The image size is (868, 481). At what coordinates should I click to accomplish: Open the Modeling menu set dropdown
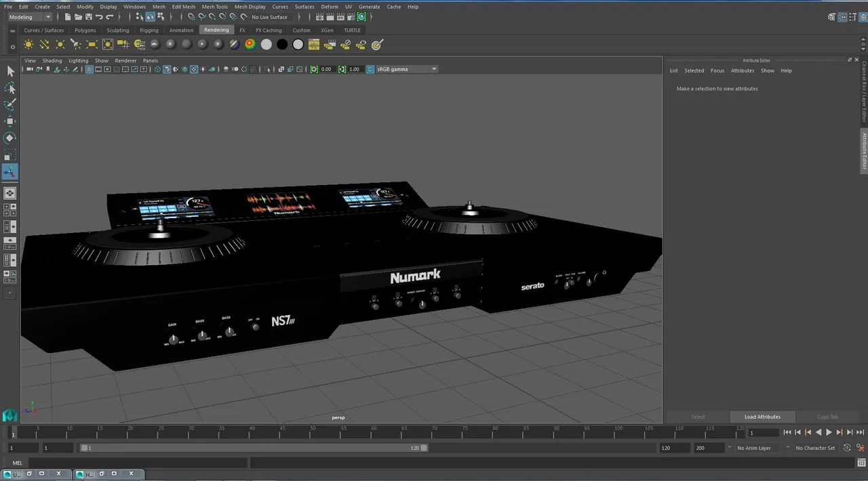[x=29, y=17]
